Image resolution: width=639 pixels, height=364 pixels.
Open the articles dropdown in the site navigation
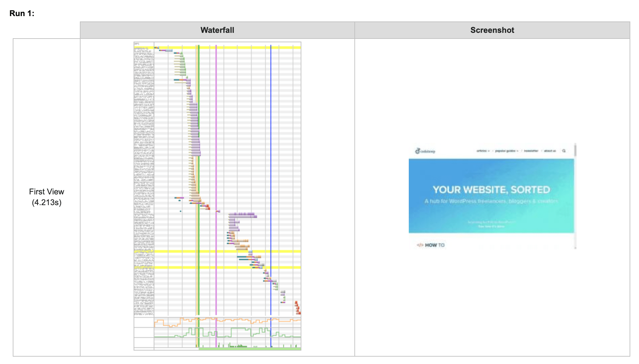(482, 151)
